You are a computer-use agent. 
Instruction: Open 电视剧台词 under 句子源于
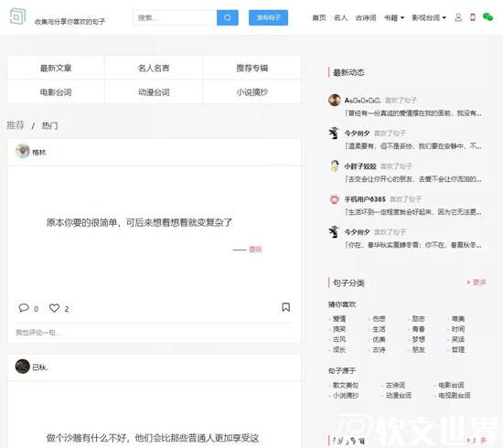pos(455,395)
